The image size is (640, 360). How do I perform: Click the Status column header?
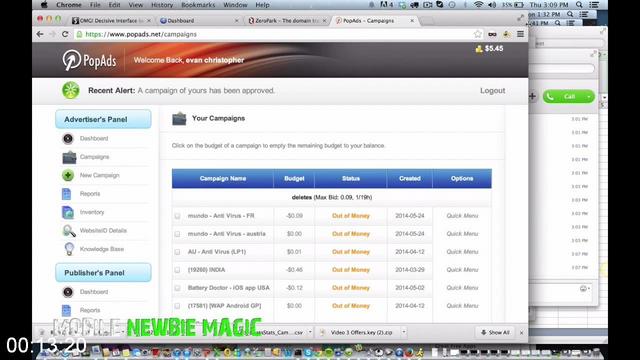click(351, 179)
